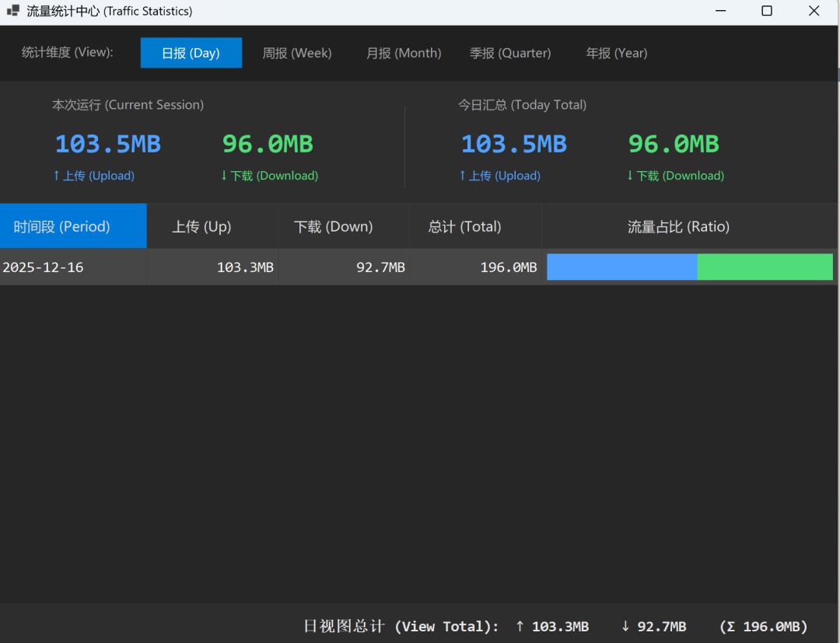Select the 2025-12-16 row date cell
This screenshot has height=643, width=840.
coord(44,267)
